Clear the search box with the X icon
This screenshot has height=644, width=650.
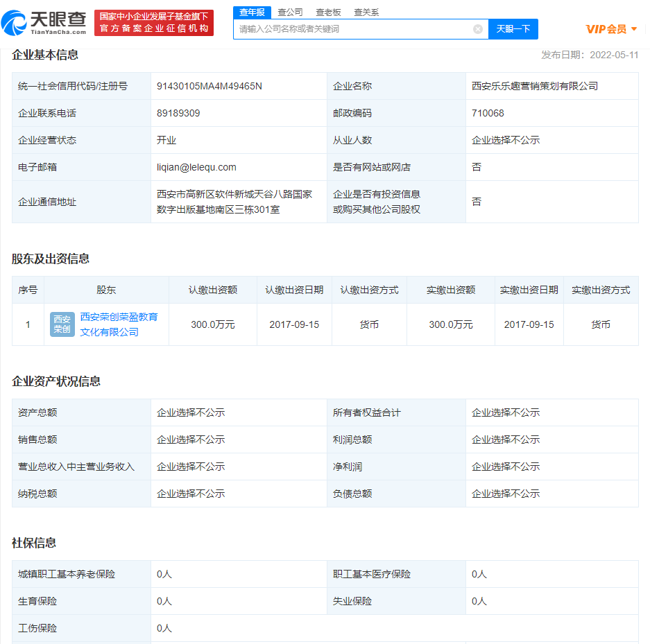478,29
